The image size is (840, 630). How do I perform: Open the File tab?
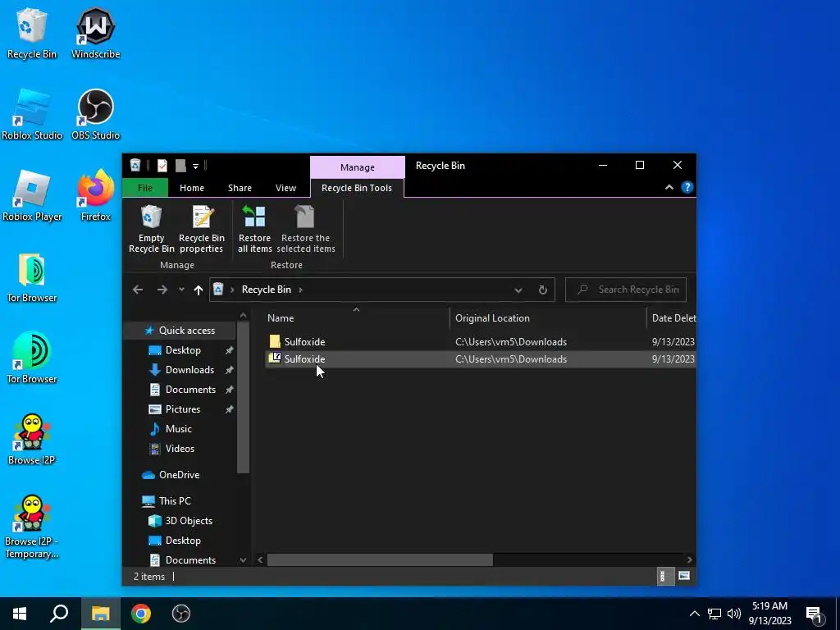[x=145, y=188]
